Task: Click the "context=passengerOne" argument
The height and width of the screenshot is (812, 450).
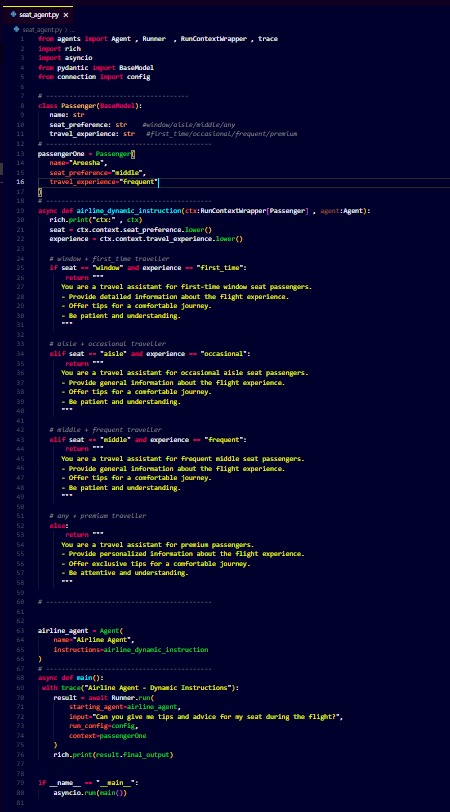Action: pos(108,736)
